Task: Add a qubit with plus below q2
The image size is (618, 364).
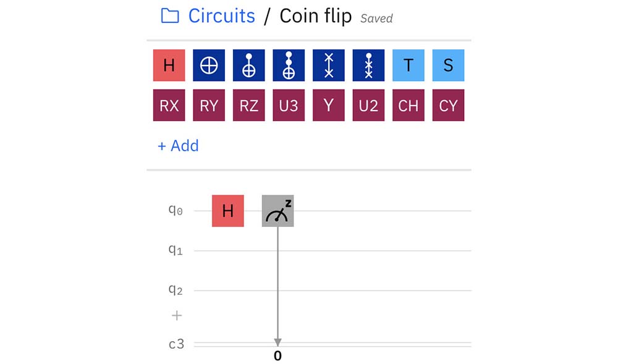Action: pos(177,316)
